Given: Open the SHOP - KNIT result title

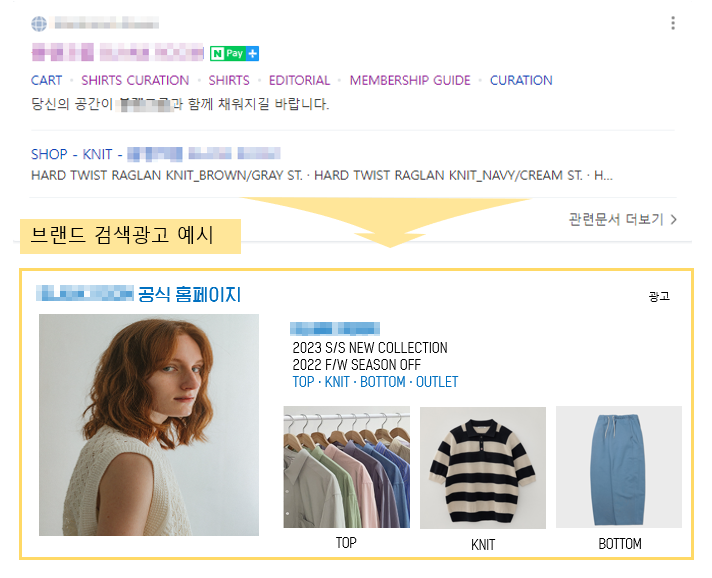Looking at the screenshot, I should (x=156, y=154).
